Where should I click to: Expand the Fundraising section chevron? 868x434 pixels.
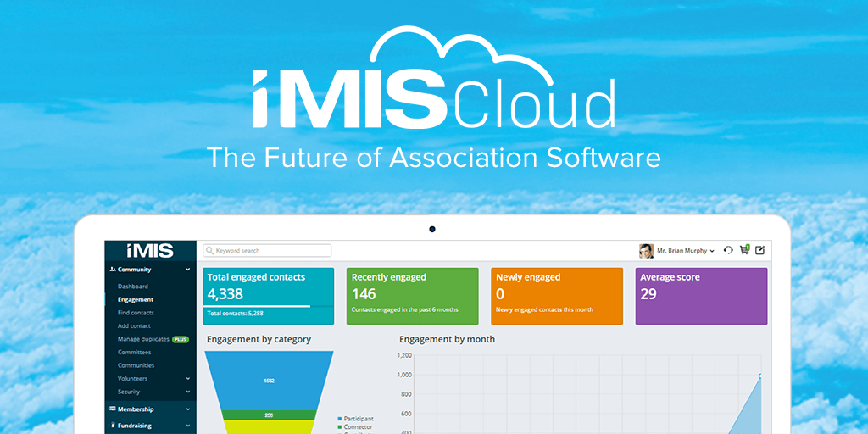tap(187, 426)
